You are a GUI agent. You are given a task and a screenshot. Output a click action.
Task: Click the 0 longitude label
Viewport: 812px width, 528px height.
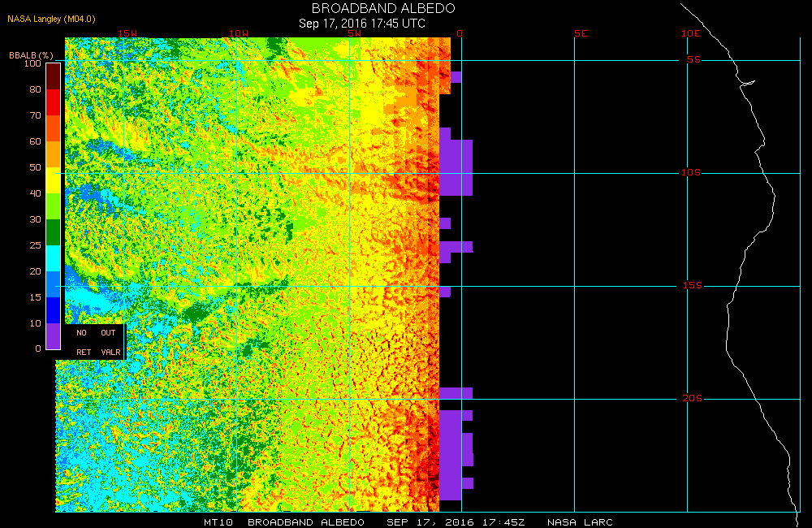click(460, 33)
